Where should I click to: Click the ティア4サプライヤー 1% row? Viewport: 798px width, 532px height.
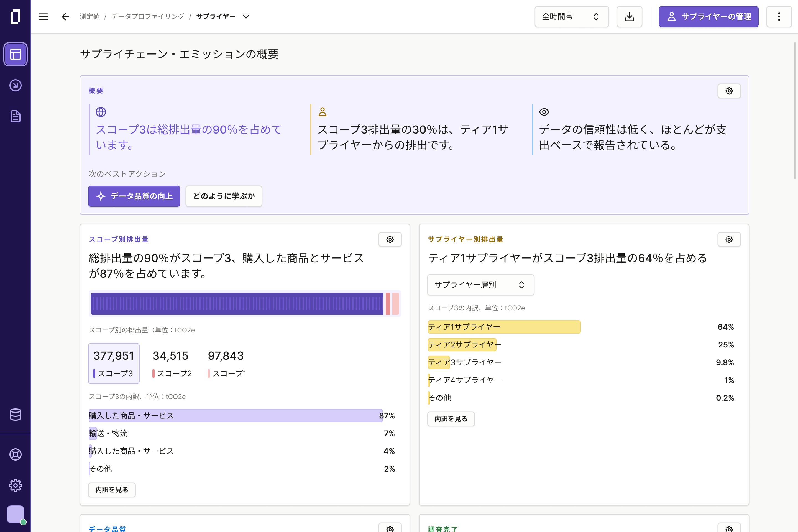coord(581,380)
